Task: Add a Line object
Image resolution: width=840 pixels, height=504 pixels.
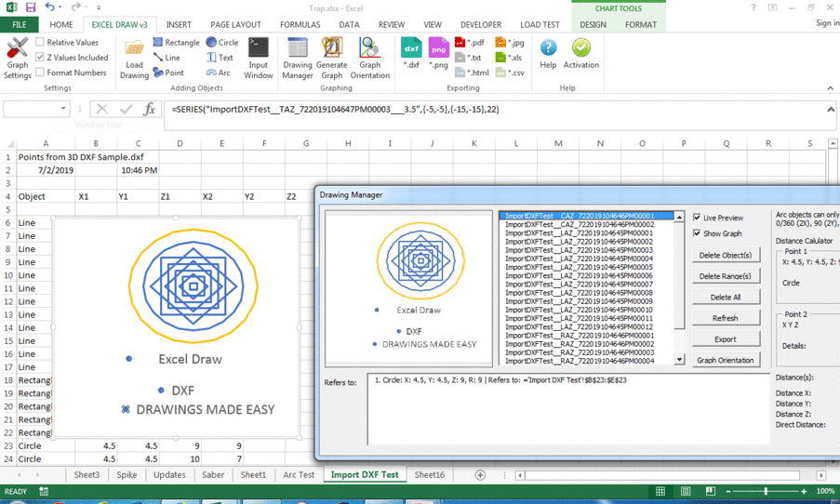Action: pyautogui.click(x=167, y=58)
